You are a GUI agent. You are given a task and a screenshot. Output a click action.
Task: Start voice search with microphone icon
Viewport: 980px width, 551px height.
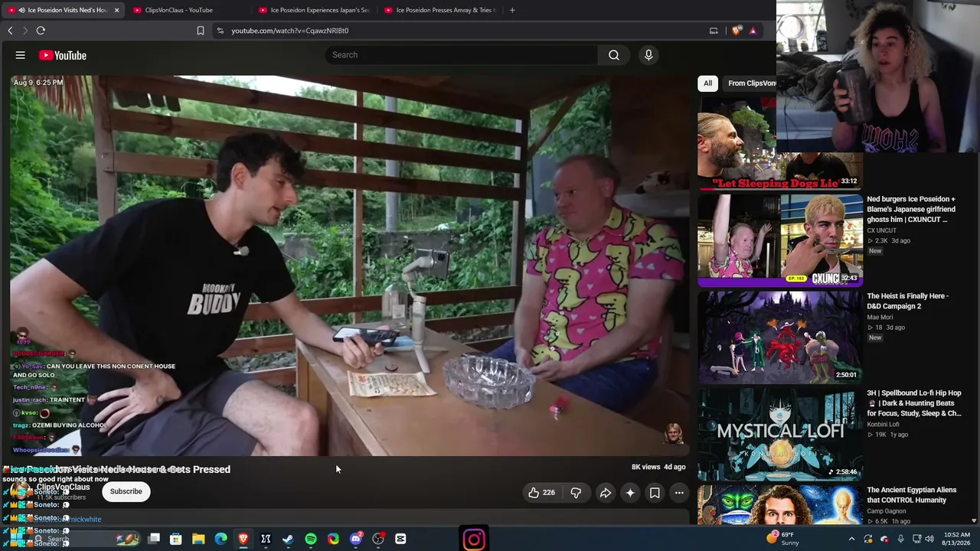click(x=648, y=55)
